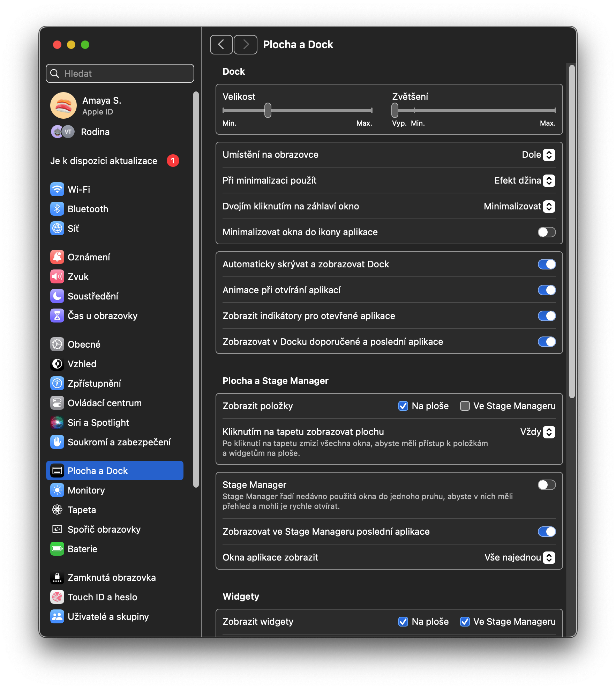
Task: Open Obecné in the sidebar
Action: click(115, 344)
